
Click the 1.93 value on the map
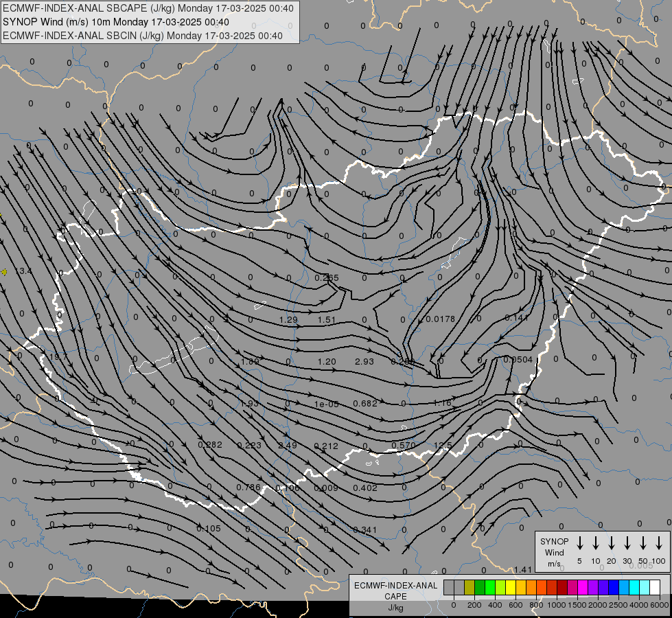coord(249,404)
